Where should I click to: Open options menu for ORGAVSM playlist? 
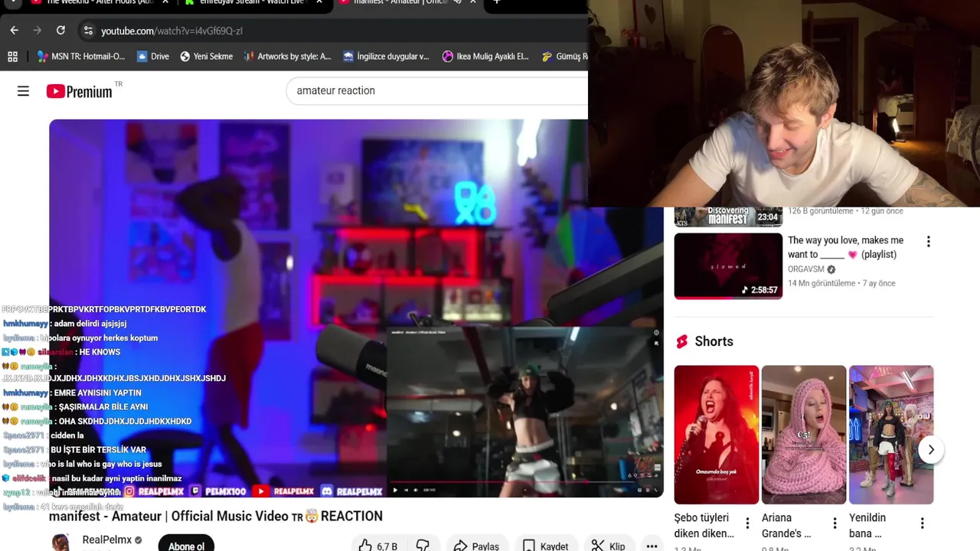pyautogui.click(x=928, y=242)
